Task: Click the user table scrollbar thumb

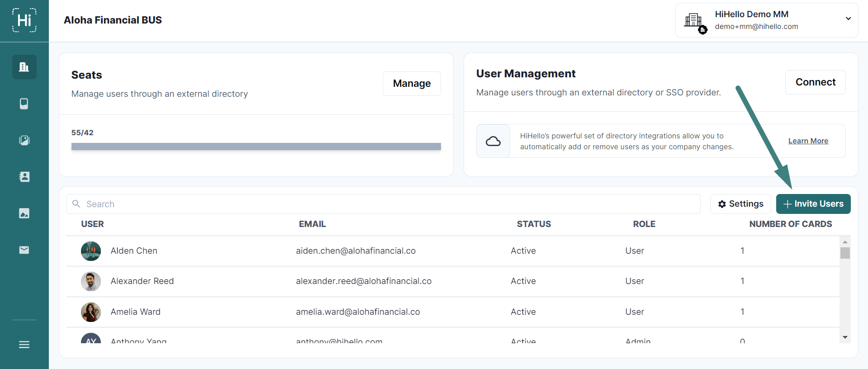Action: (x=845, y=253)
